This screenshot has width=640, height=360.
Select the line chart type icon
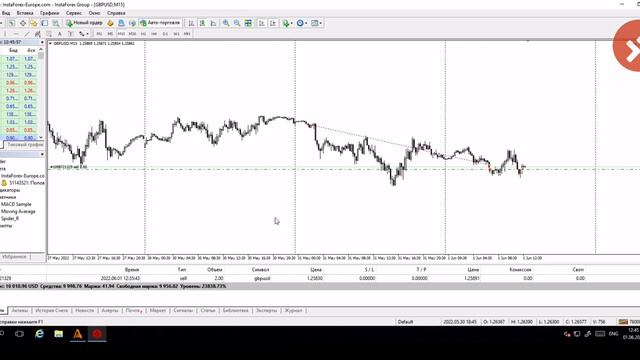pos(213,23)
